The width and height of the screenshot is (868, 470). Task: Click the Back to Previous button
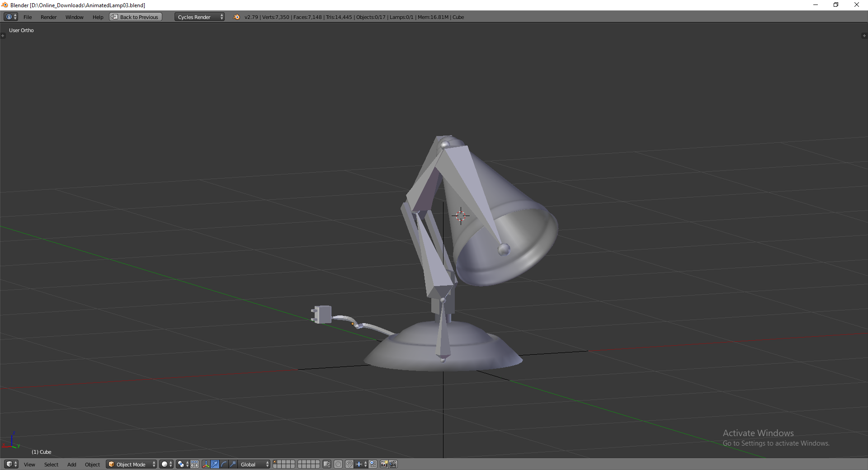pyautogui.click(x=136, y=17)
